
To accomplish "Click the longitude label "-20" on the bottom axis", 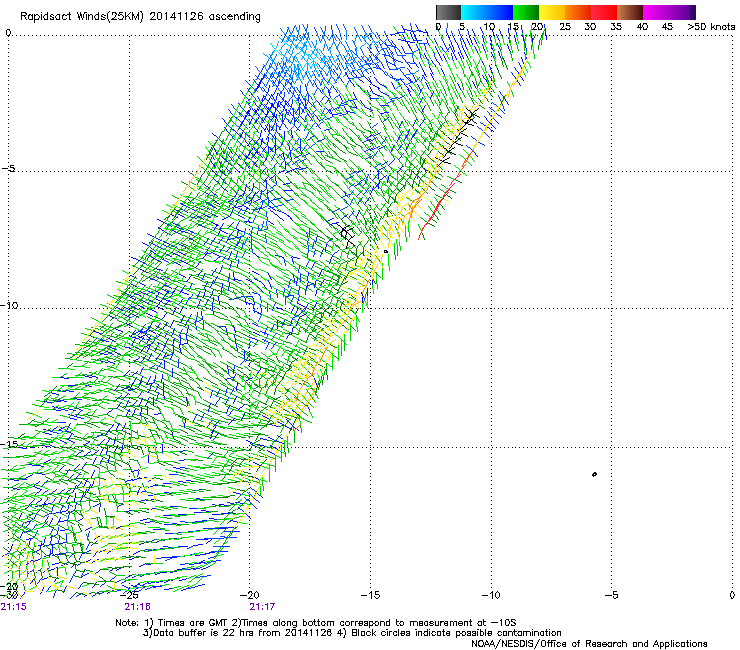I will [250, 595].
